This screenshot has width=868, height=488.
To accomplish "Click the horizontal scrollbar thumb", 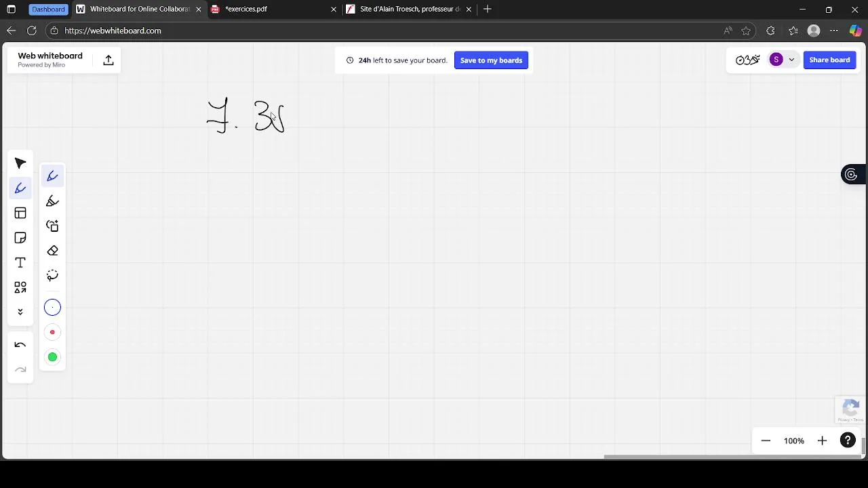I will [x=732, y=456].
